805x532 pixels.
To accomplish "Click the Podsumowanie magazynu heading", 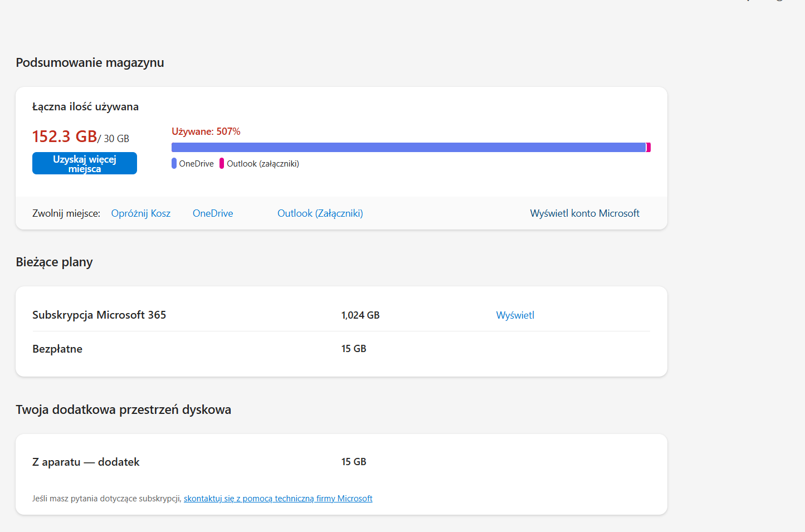I will [90, 63].
